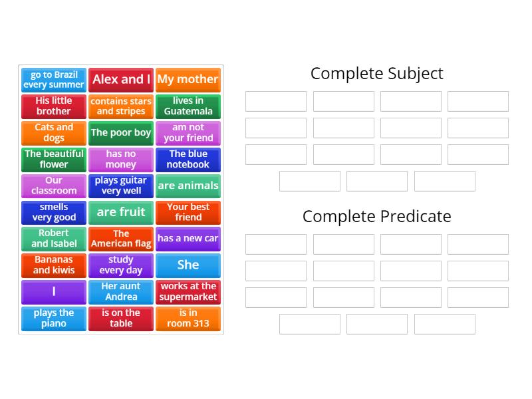Click the 'go to Brazil every summer' tile

click(54, 80)
